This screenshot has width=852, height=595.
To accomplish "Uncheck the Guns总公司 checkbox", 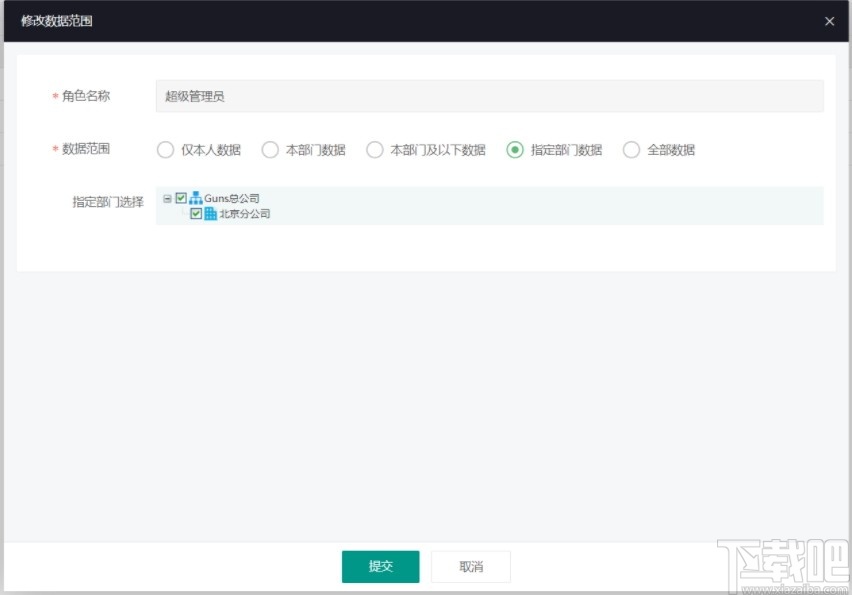I will tap(181, 197).
